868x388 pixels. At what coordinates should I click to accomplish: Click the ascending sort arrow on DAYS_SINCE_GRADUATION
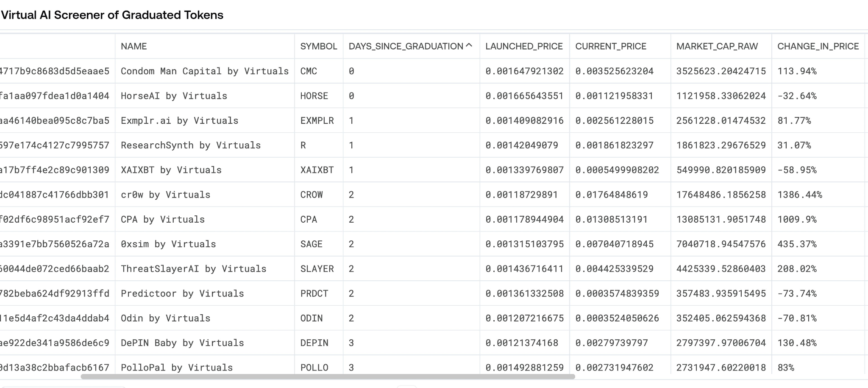coord(469,46)
